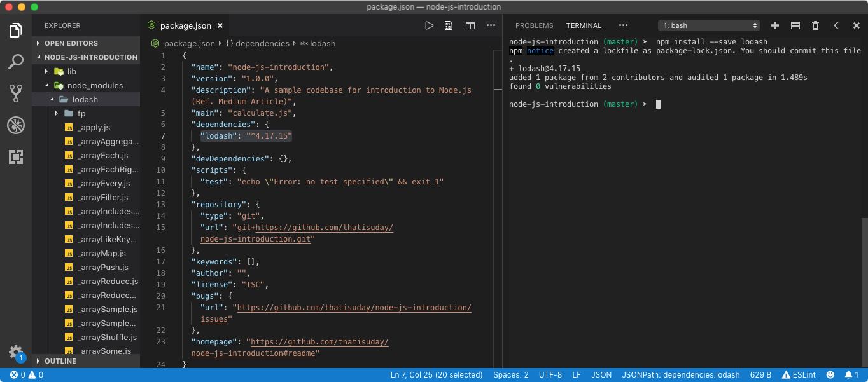Viewport: 868px width, 382px height.
Task: Expand the lib folder
Action: [86, 71]
